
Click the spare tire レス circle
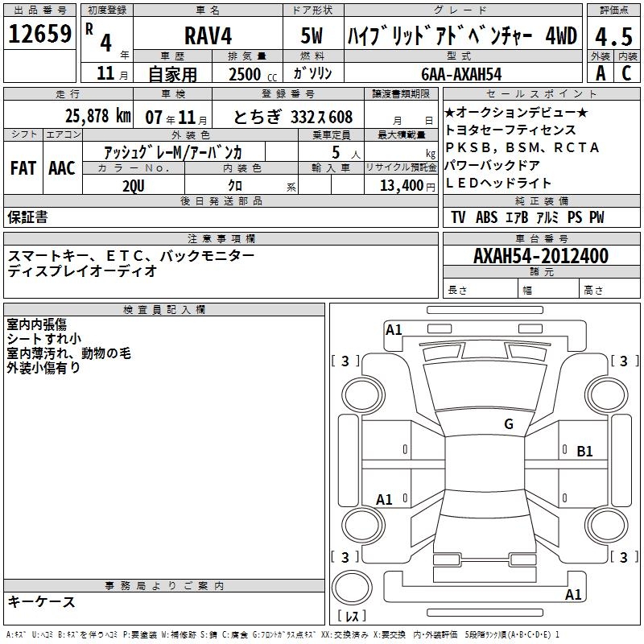coord(352,588)
